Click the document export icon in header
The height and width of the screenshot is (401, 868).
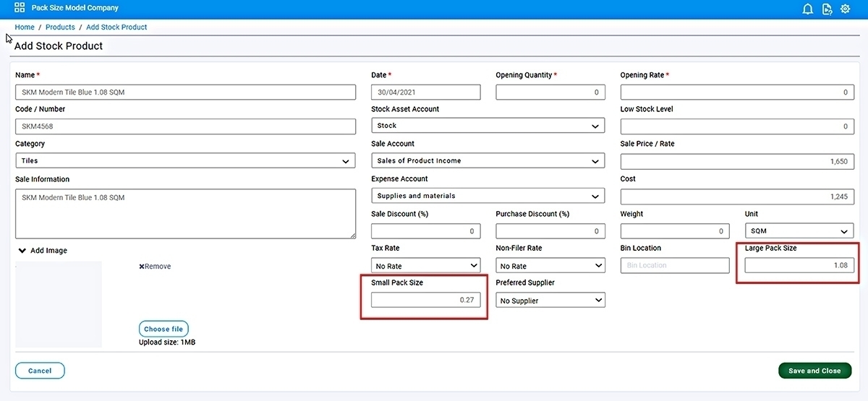(x=827, y=9)
